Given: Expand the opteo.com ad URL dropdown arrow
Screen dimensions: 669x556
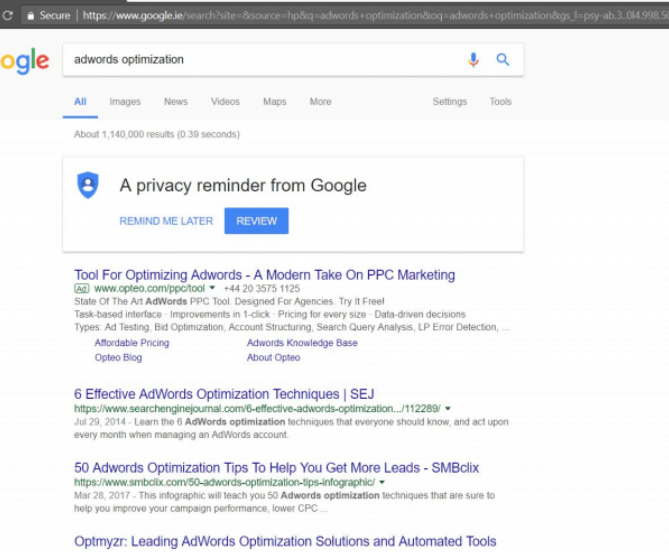Looking at the screenshot, I should pyautogui.click(x=212, y=288).
